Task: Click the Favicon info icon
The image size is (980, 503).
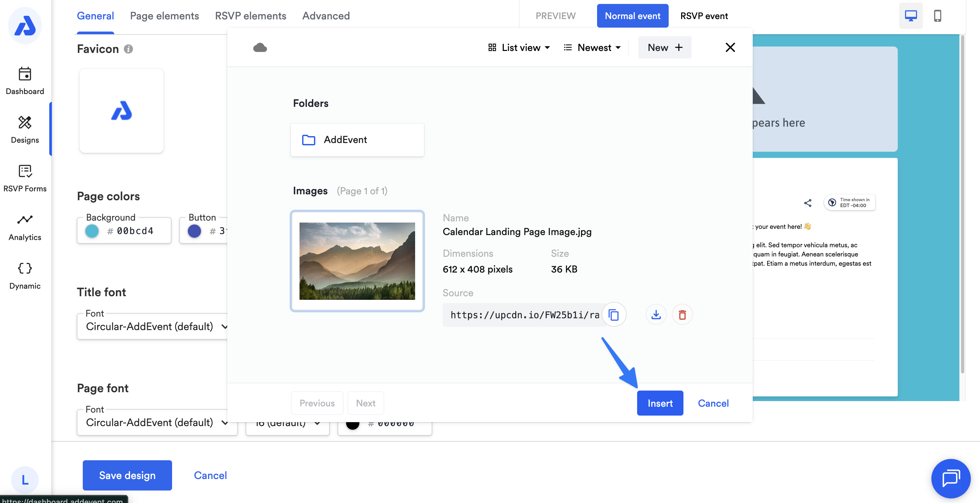Action: coord(129,49)
